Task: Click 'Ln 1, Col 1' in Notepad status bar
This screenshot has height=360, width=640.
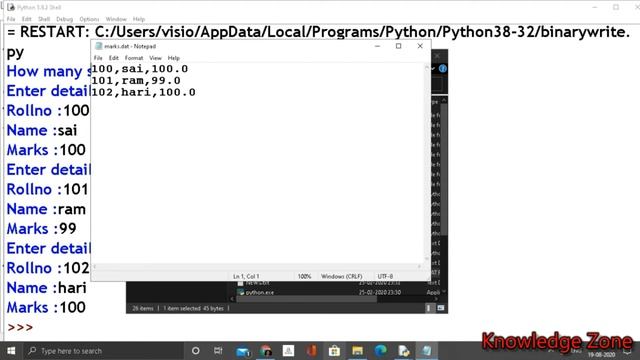Action: click(246, 276)
